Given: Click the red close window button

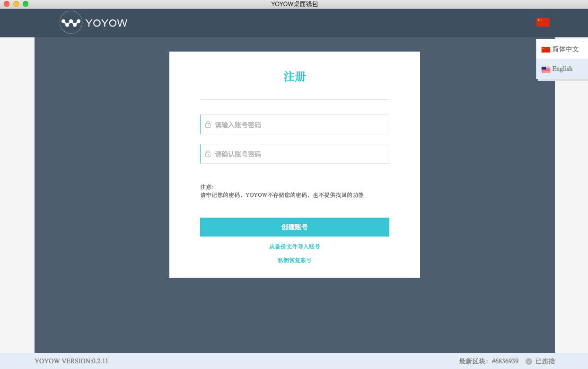Looking at the screenshot, I should coord(7,4).
